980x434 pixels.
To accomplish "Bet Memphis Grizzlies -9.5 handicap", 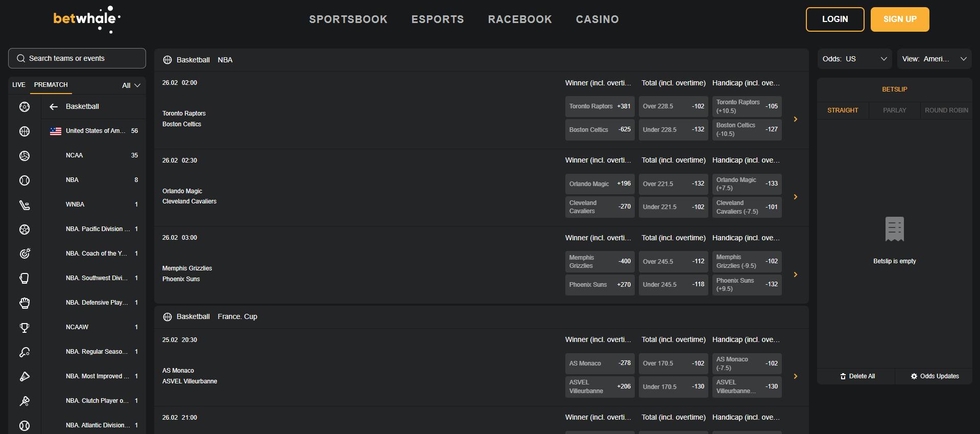I will [x=747, y=261].
